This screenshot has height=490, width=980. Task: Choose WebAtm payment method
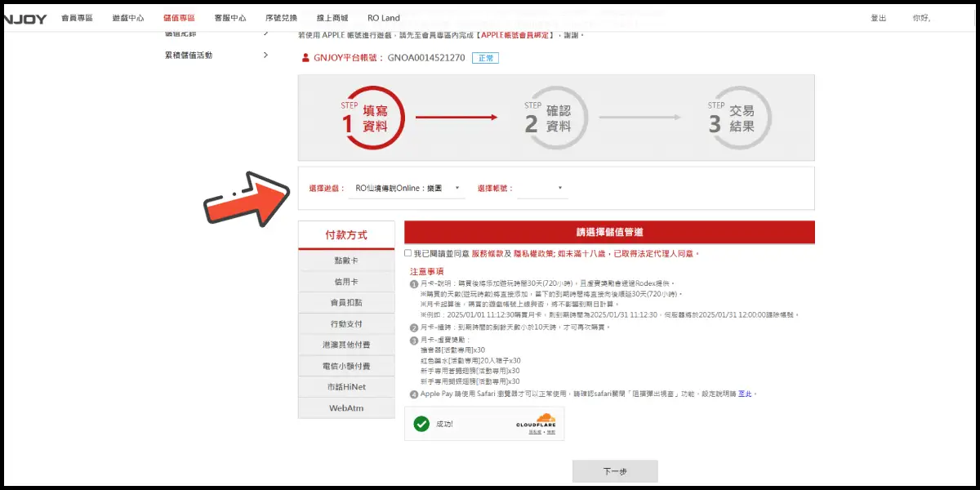pyautogui.click(x=346, y=408)
